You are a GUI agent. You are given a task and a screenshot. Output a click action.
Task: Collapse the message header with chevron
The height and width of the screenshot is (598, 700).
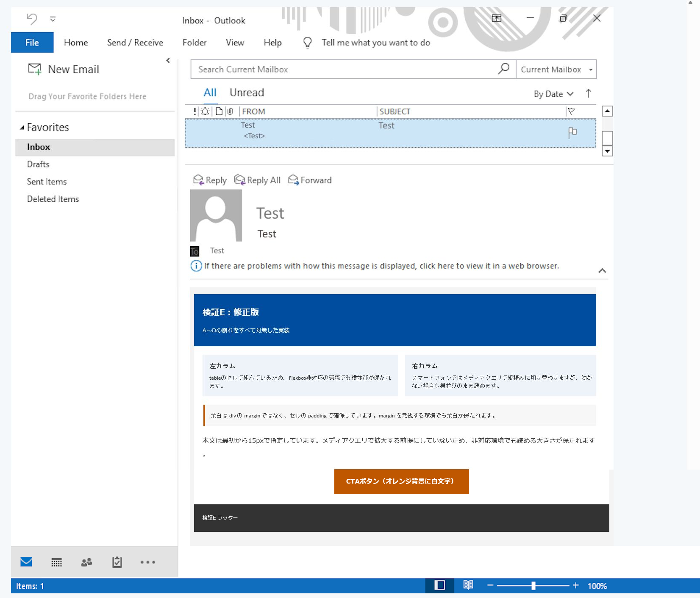click(602, 271)
